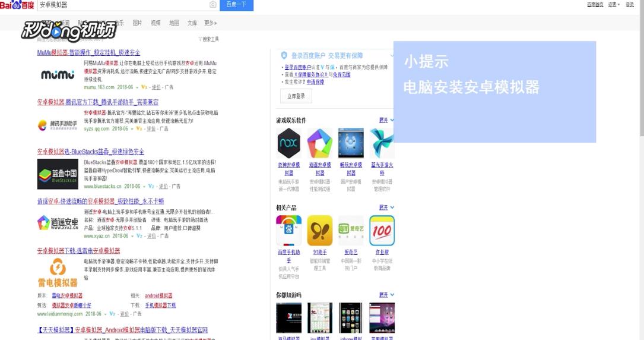
Task: Switch to the 文库 search tab
Action: tap(192, 23)
